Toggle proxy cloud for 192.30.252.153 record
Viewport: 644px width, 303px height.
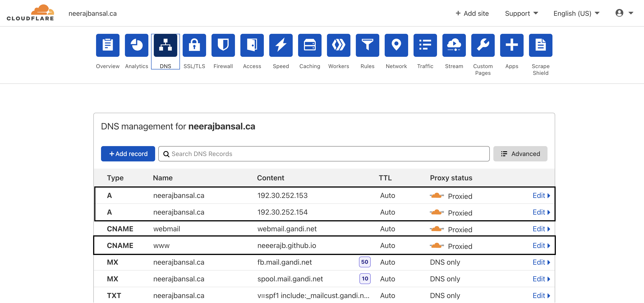[x=437, y=195]
